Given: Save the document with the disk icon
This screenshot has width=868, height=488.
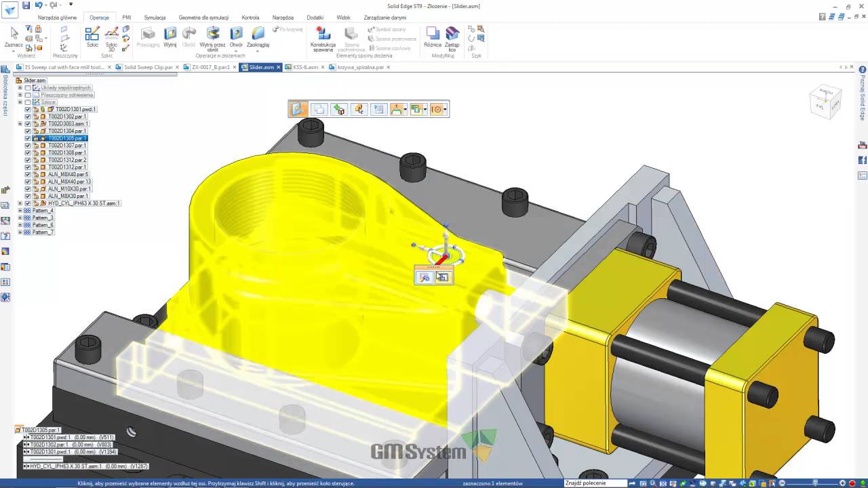Looking at the screenshot, I should pos(26,5).
